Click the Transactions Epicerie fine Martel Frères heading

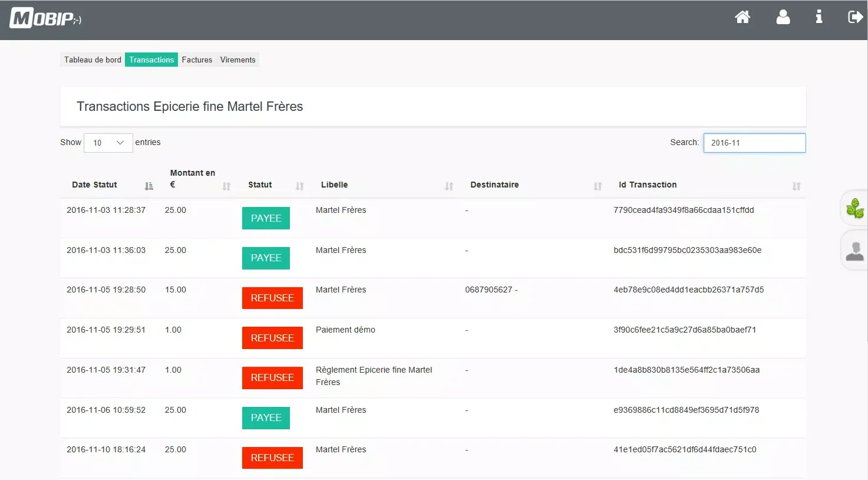[190, 106]
